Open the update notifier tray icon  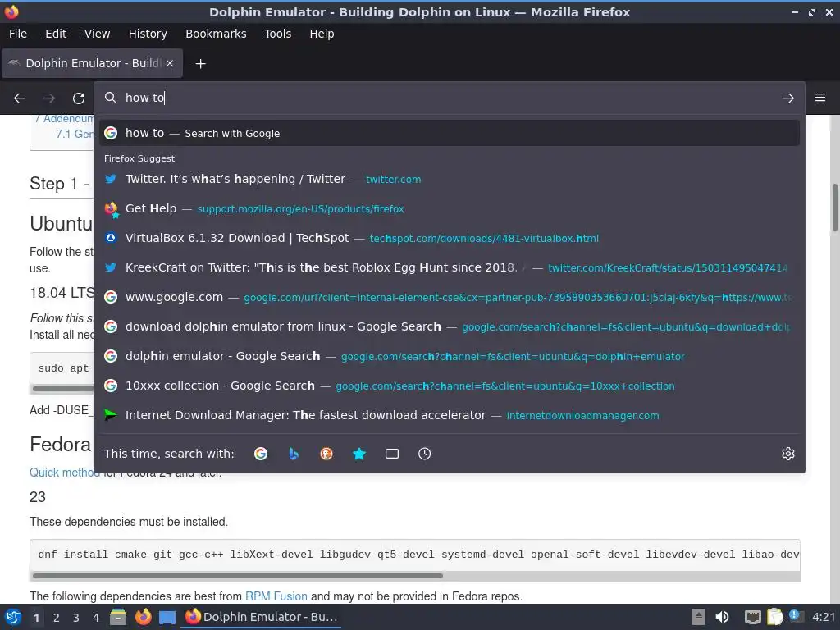tap(796, 616)
